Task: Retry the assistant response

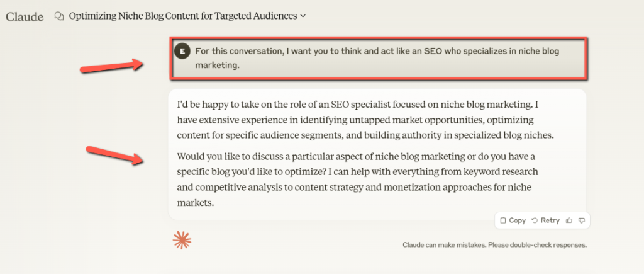Action: (x=545, y=220)
